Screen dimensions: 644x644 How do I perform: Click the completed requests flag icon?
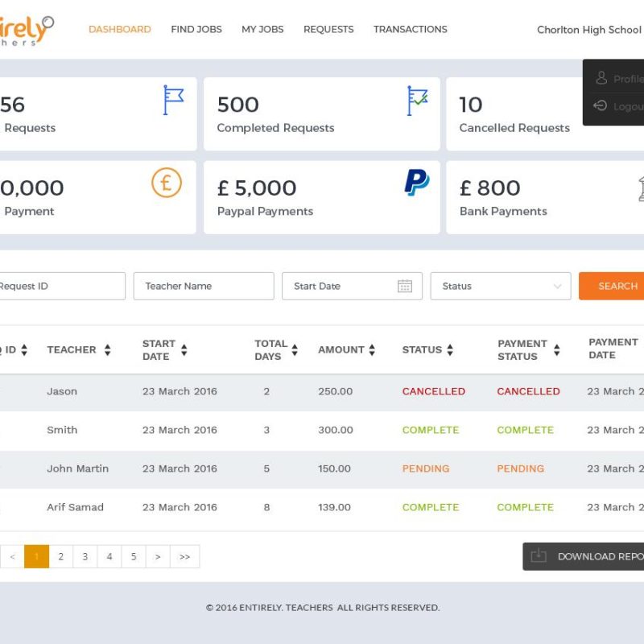(417, 101)
